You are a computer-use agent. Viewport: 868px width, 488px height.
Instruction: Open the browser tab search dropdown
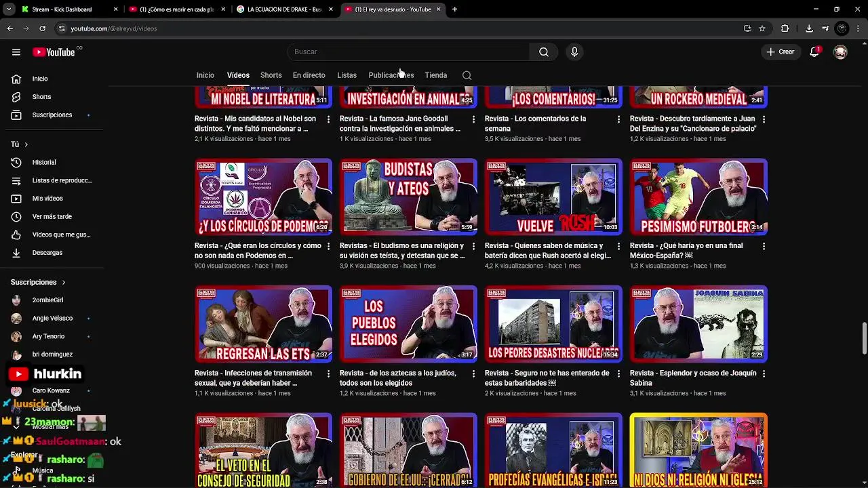(x=9, y=9)
